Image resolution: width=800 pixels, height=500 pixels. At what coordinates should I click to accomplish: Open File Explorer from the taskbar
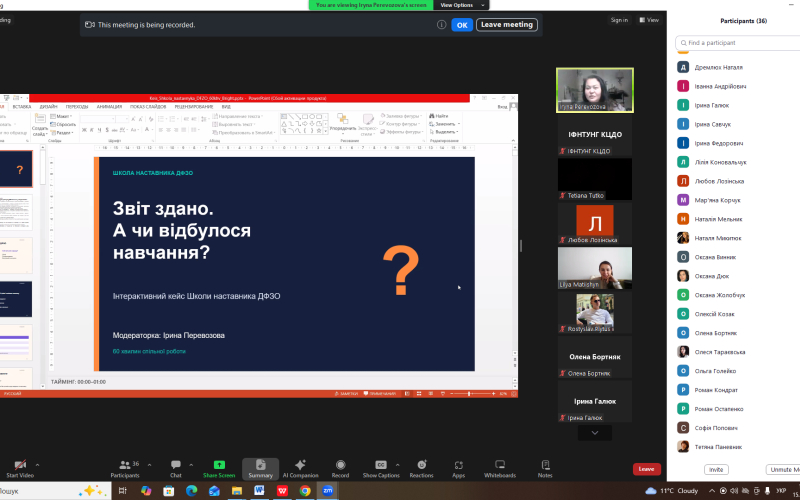tap(237, 491)
